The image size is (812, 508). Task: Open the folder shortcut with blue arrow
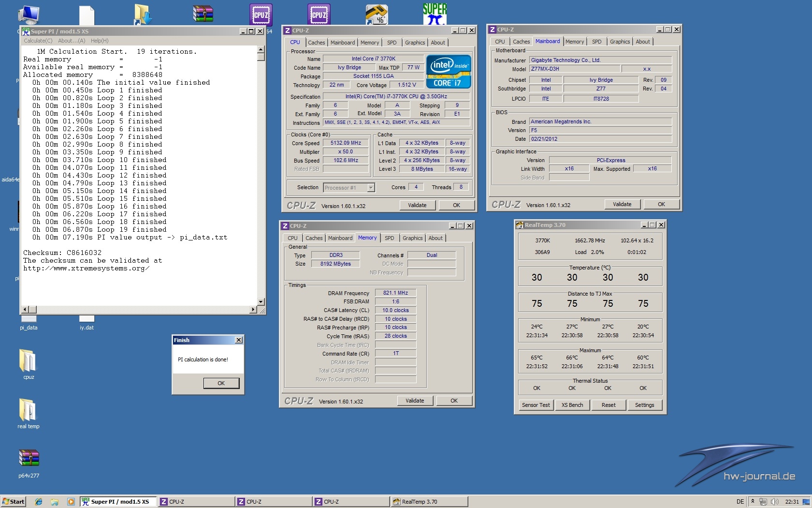point(143,15)
